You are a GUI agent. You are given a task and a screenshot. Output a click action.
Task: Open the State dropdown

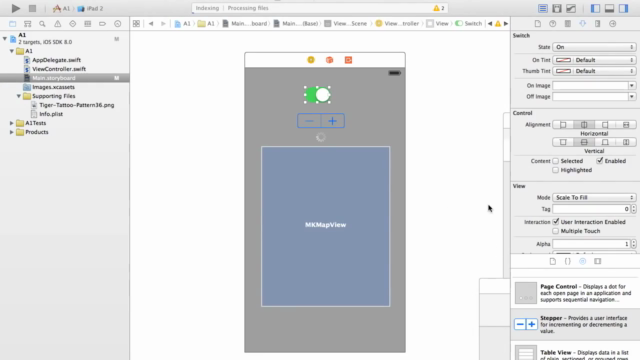coord(594,47)
